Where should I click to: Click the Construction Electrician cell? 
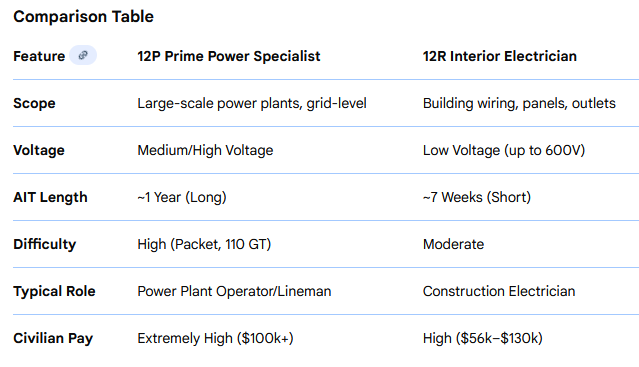[499, 291]
